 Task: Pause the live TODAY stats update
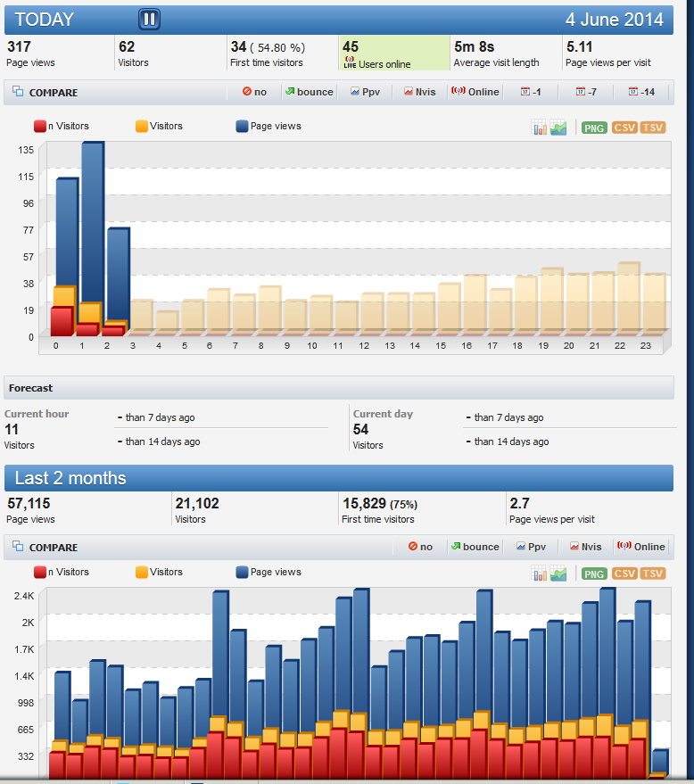149,20
